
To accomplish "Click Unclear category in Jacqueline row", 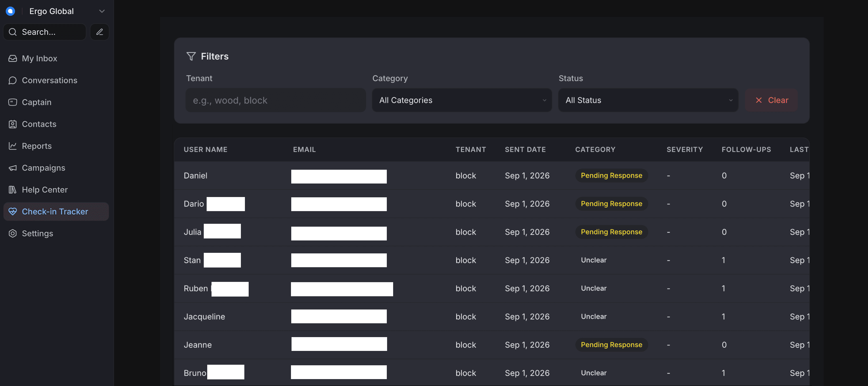I will (x=593, y=317).
